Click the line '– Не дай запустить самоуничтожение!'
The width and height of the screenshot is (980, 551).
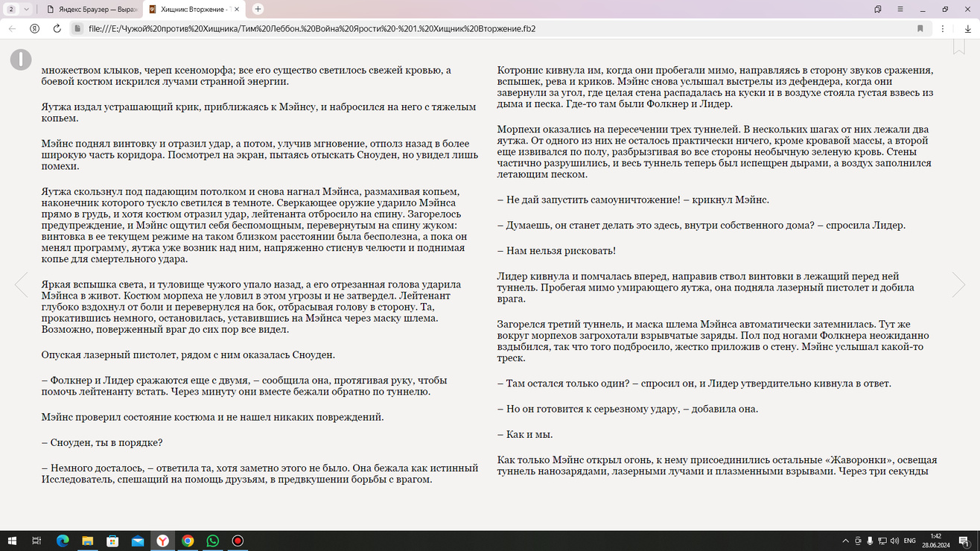click(633, 200)
